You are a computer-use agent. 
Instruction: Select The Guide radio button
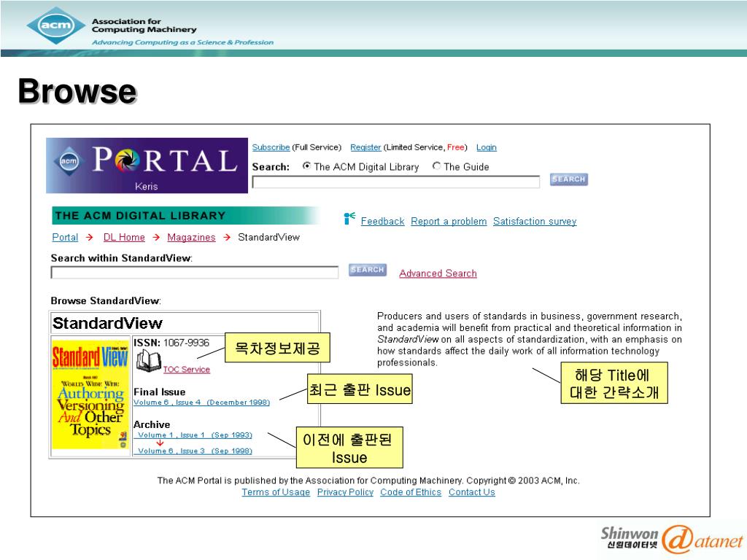pos(436,166)
